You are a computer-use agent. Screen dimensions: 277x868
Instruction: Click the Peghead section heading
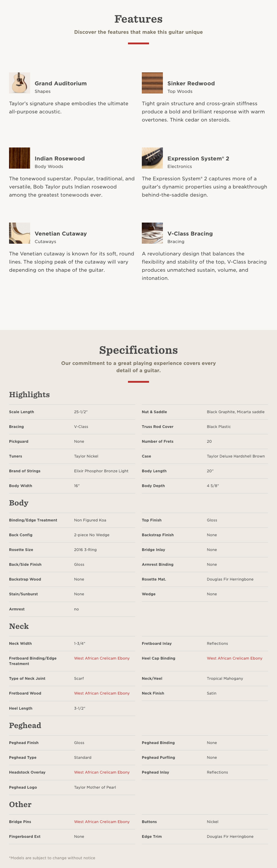tap(25, 725)
